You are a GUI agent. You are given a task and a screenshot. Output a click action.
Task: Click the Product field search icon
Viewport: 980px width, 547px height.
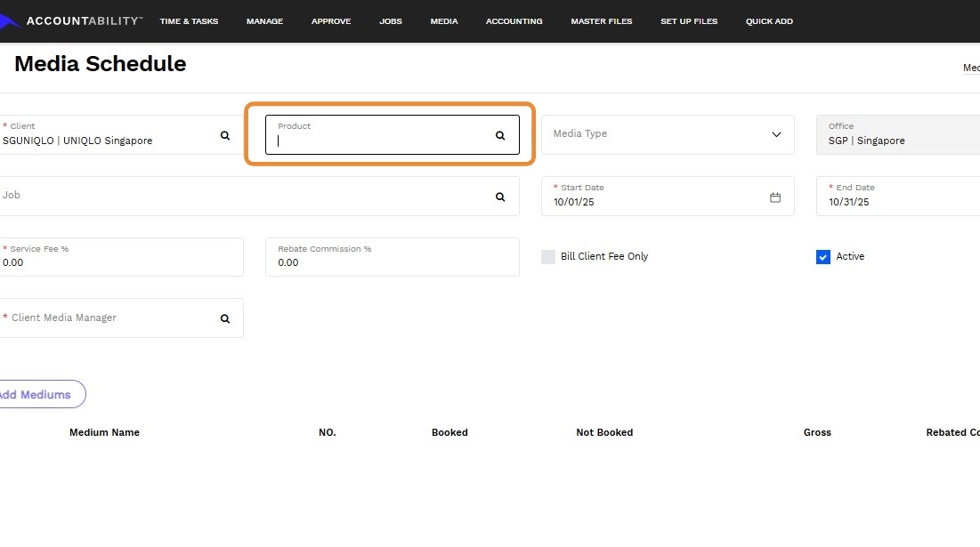tap(500, 135)
